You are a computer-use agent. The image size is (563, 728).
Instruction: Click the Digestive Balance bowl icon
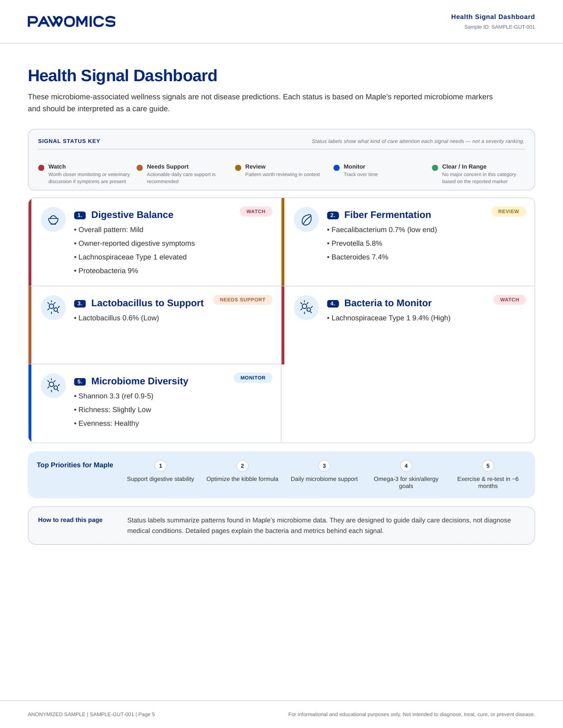coord(53,219)
